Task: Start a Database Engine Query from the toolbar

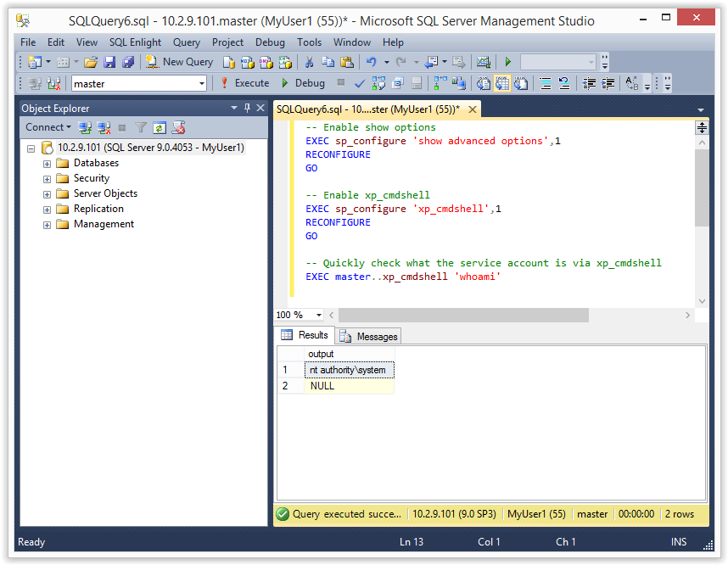Action: [x=229, y=62]
